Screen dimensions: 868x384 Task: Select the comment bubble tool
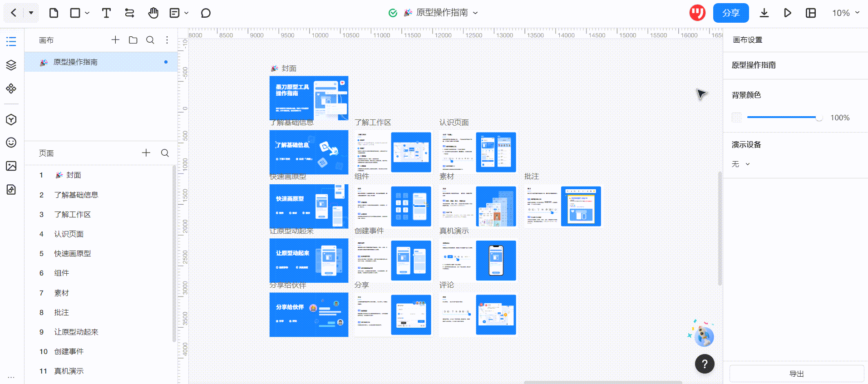[206, 13]
